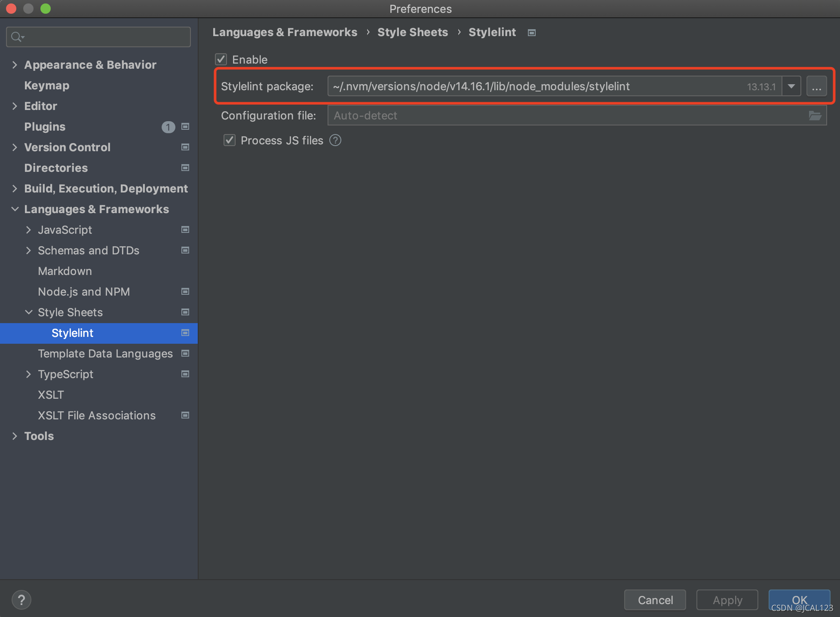Open the Keymap settings page
The height and width of the screenshot is (617, 840).
click(46, 86)
